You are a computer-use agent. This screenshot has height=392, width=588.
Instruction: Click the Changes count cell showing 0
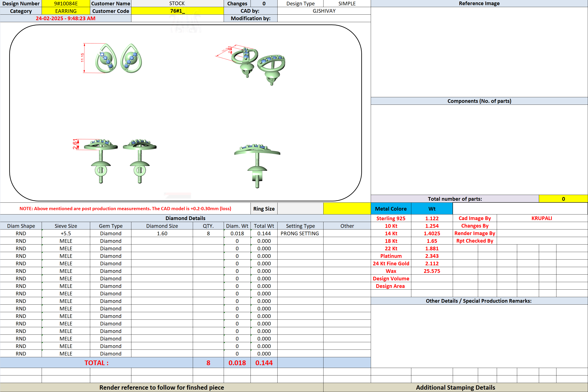pyautogui.click(x=264, y=3)
